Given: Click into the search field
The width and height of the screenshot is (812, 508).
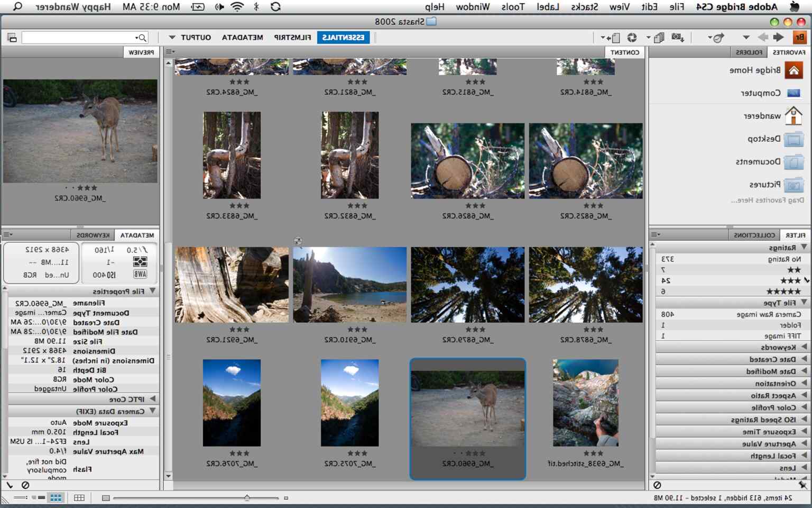Looking at the screenshot, I should click(x=85, y=38).
